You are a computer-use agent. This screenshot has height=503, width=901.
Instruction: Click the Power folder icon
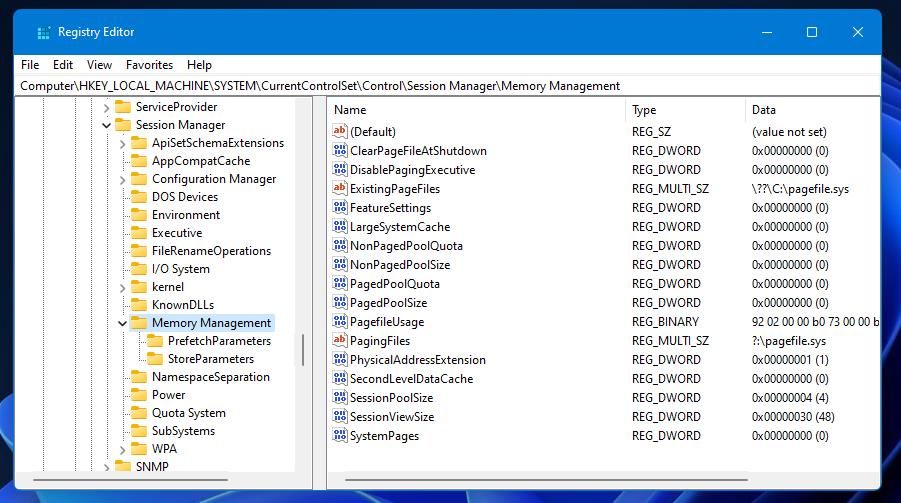point(138,395)
